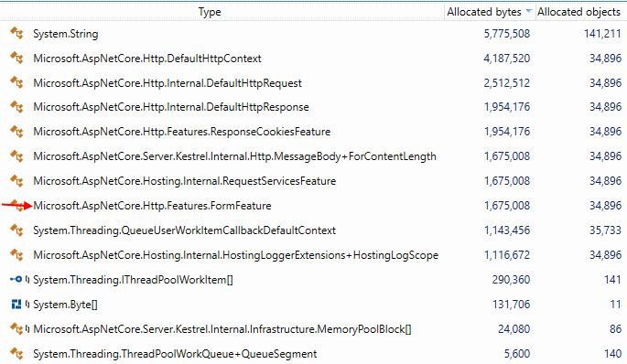Click the 131,706 allocated bytes value
Image resolution: width=627 pixels, height=364 pixels.
(x=511, y=305)
